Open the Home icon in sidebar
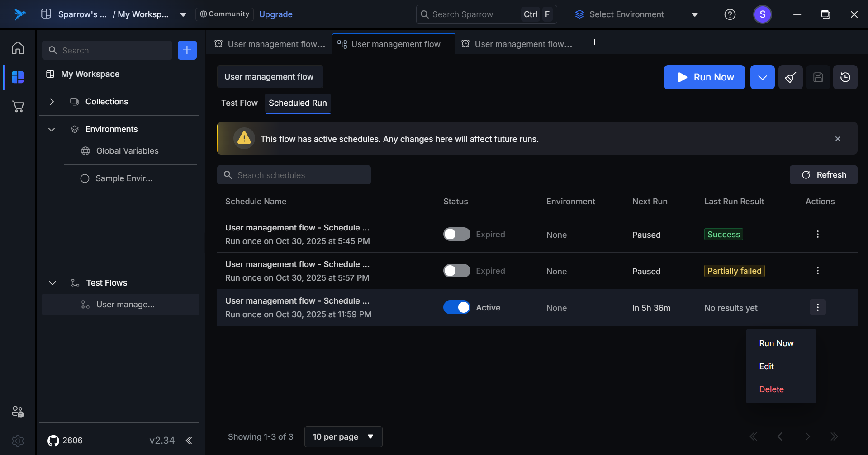Screen dimensions: 868x455 pyautogui.click(x=18, y=48)
